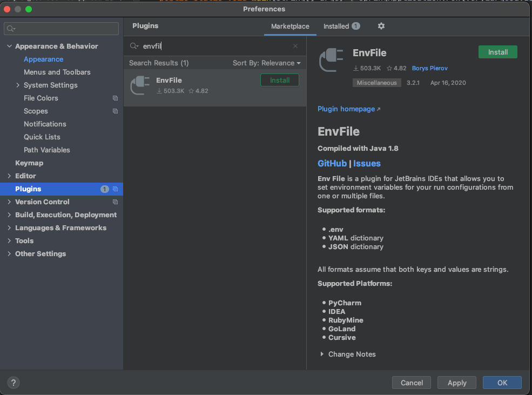This screenshot has width=532, height=395.
Task: Select the Marketplace tab
Action: click(290, 26)
